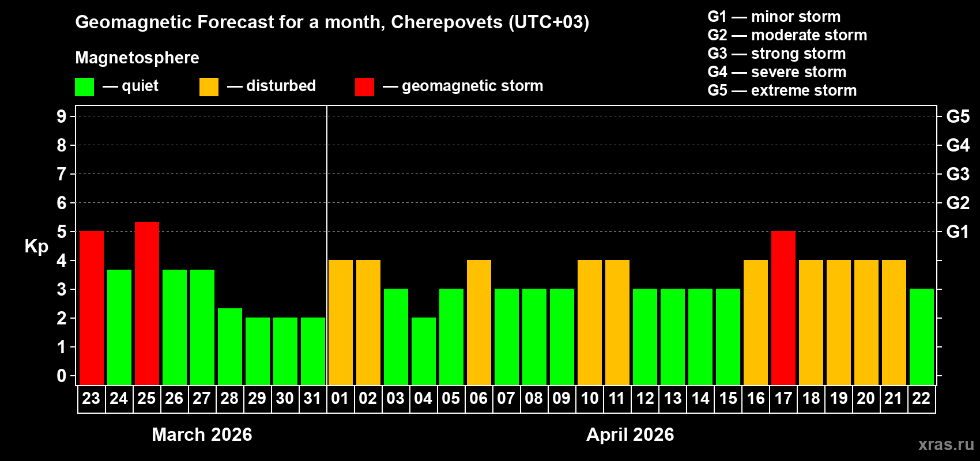Click date label 31 on the axis
Image resolution: width=980 pixels, height=461 pixels.
point(312,398)
